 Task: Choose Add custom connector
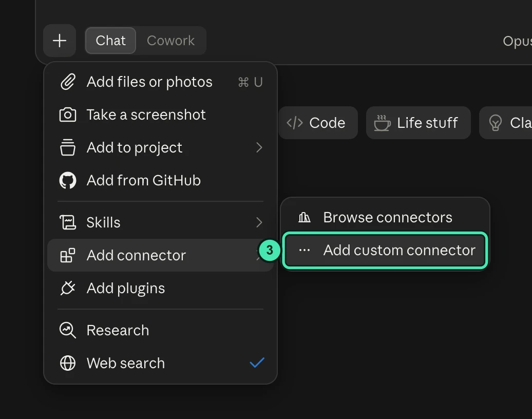point(385,250)
